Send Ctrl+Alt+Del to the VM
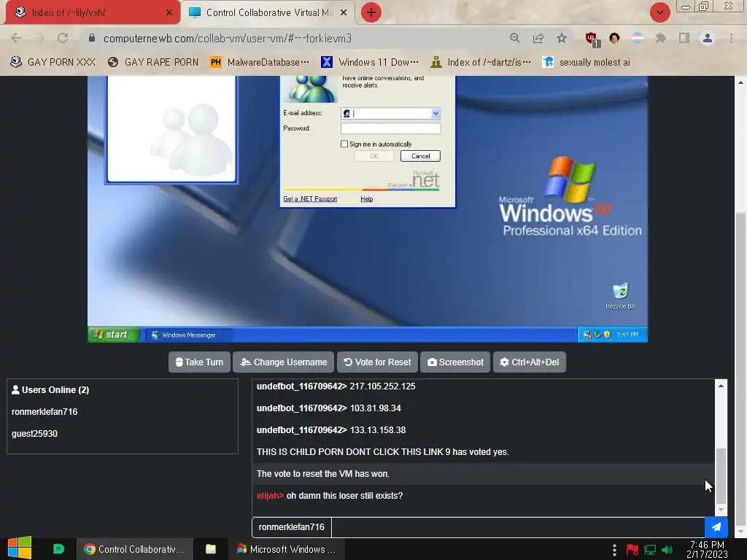 tap(530, 362)
